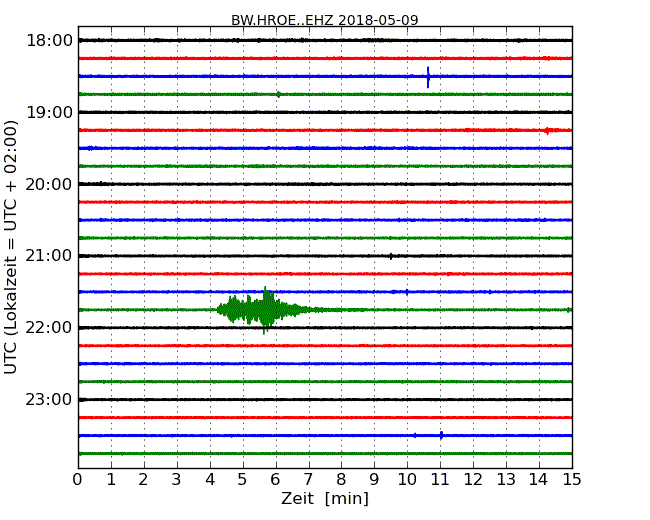Click the 7 tick on the Zeit axis
Image resolution: width=650 pixels, height=520 pixels.
click(x=308, y=480)
